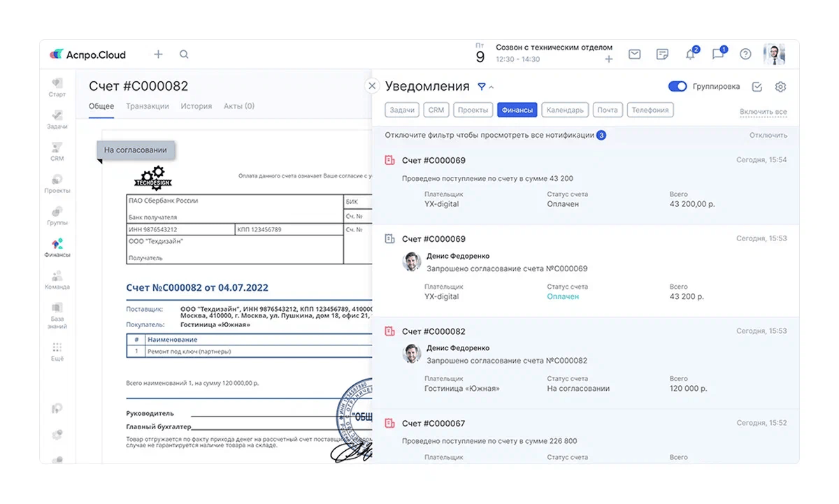The image size is (839, 504).
Task: Toggle the Группировка switch
Action: tap(677, 87)
